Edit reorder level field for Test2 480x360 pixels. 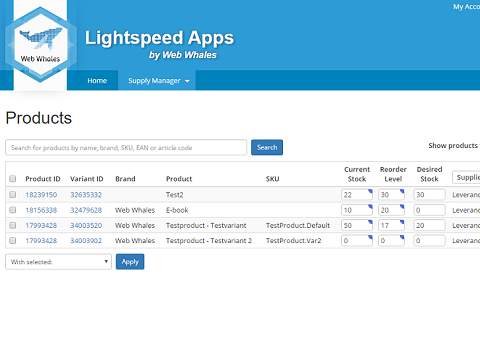coord(391,195)
